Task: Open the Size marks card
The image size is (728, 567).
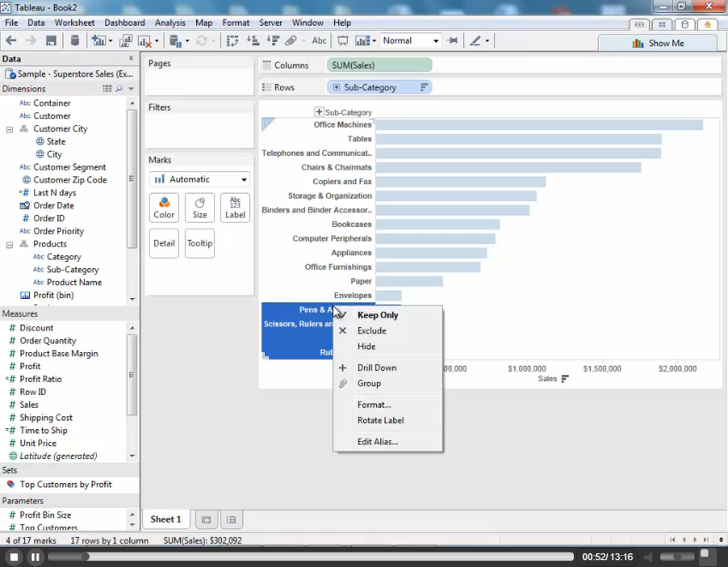Action: [x=200, y=207]
